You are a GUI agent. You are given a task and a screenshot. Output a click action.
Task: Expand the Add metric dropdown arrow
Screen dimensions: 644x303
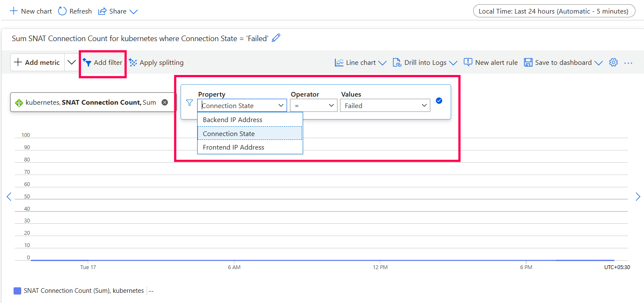pos(72,63)
